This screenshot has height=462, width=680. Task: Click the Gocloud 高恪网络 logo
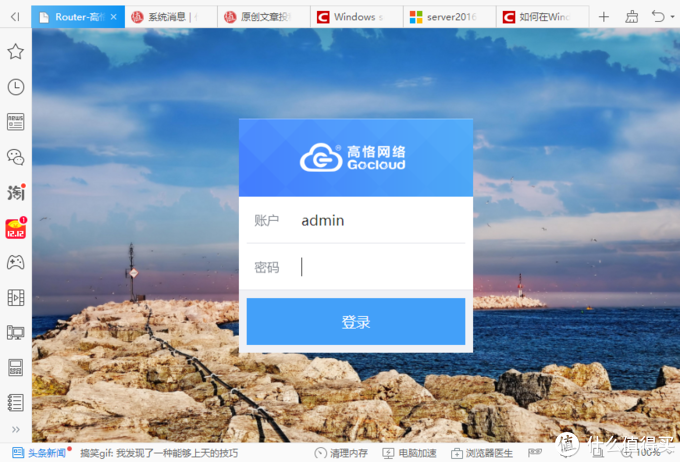coord(353,157)
